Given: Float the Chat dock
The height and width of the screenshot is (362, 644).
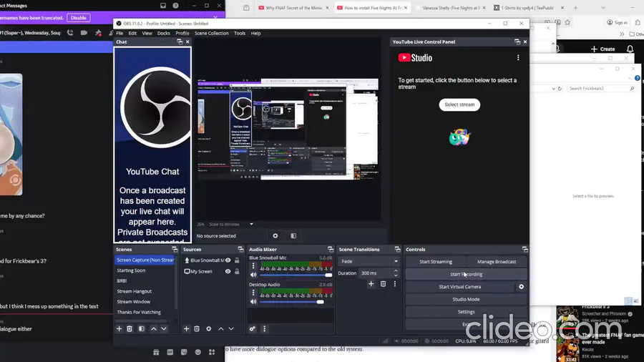Looking at the screenshot, I should coord(180,42).
